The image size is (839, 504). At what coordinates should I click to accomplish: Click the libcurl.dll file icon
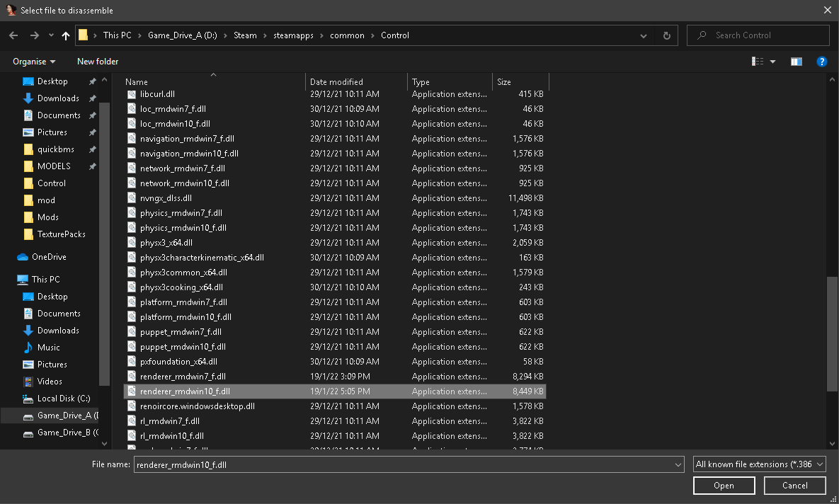[131, 94]
